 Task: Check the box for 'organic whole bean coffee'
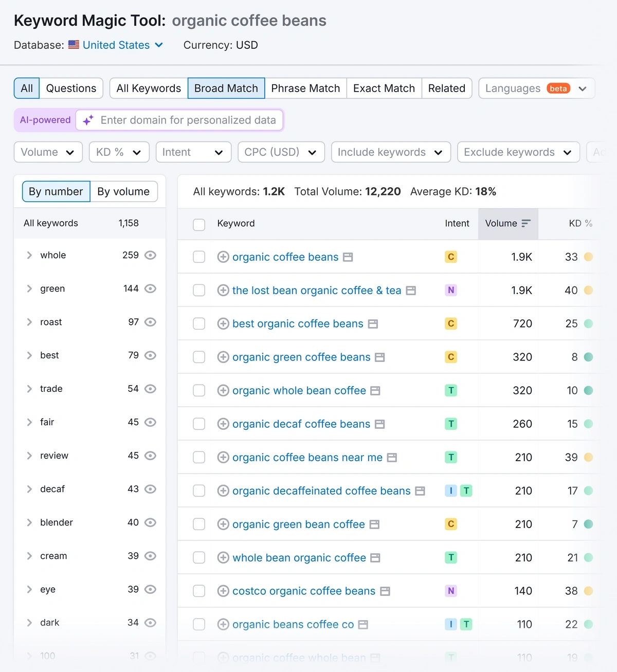(x=199, y=391)
